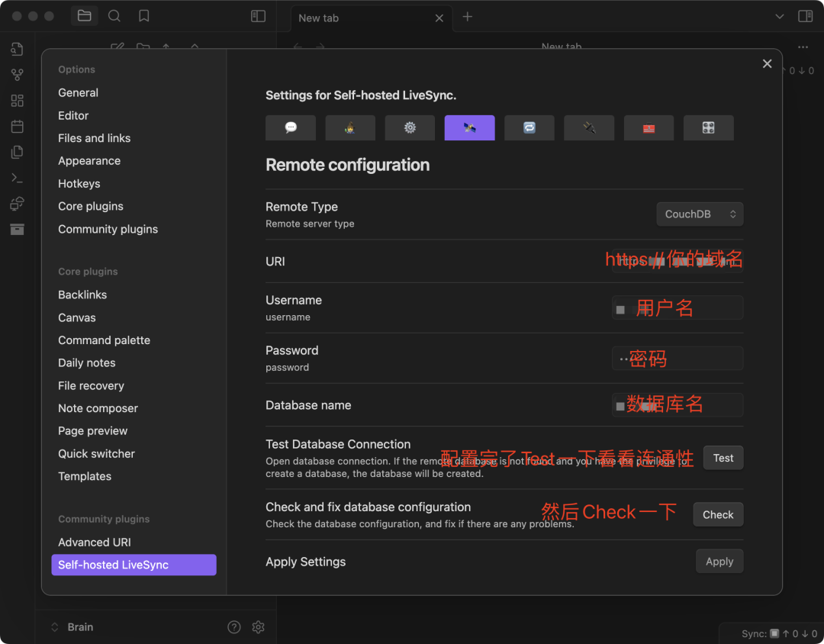Open Files and links settings
Viewport: 824px width, 644px height.
pos(94,138)
